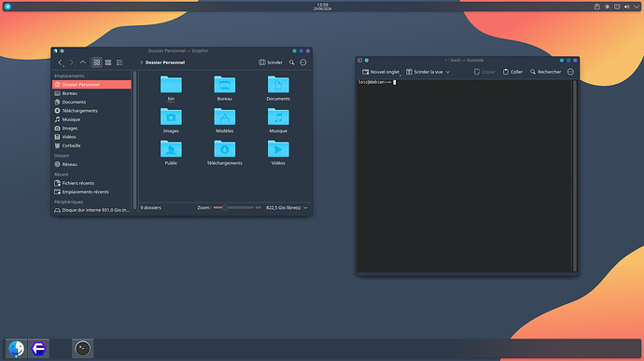Launch Konsole from the taskbar
The height and width of the screenshot is (361, 644).
tap(82, 349)
